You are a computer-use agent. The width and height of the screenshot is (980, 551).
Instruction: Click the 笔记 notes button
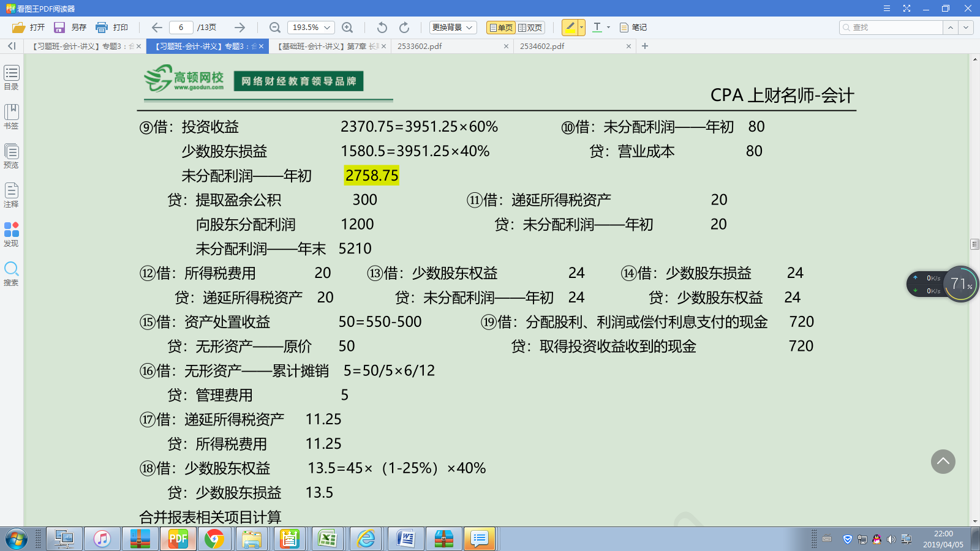633,28
